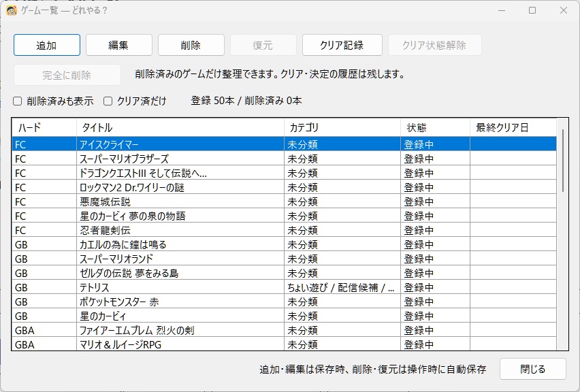The image size is (580, 392).
Task: Click GB cell in the テトリス row
Action: click(x=44, y=287)
